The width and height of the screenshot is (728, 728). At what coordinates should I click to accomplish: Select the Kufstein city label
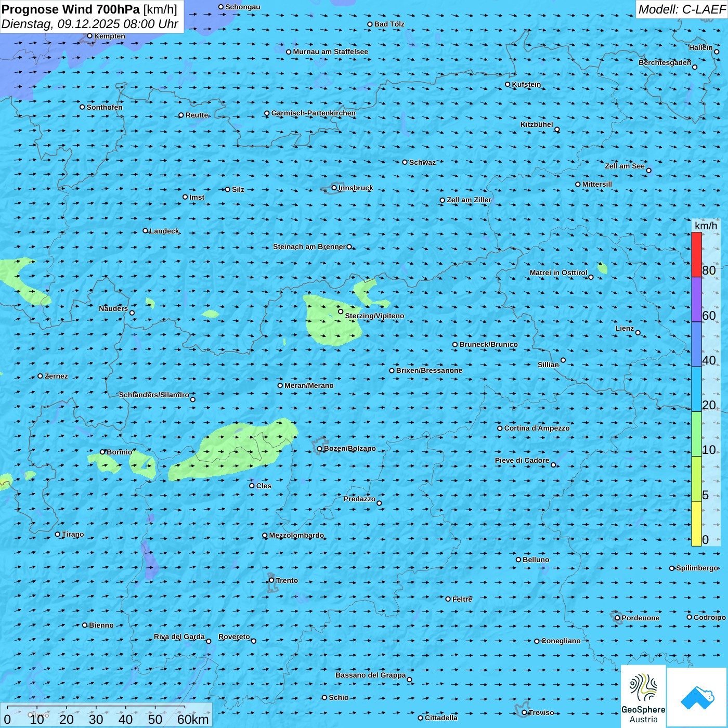(x=527, y=84)
